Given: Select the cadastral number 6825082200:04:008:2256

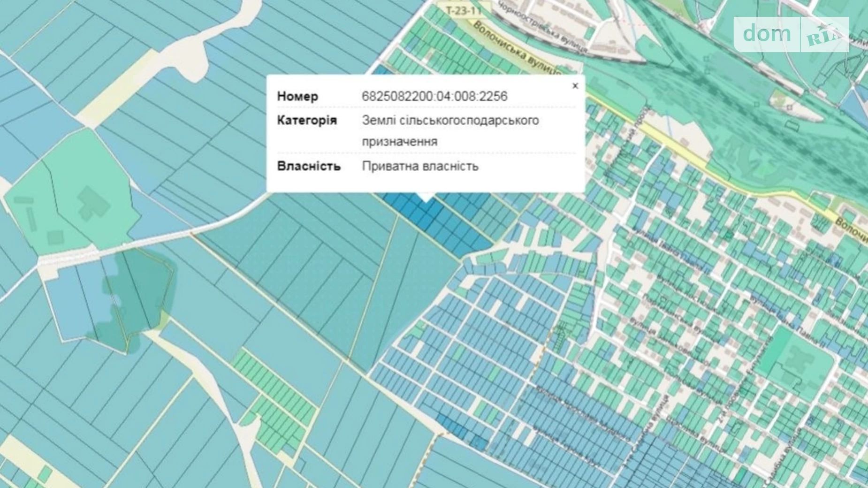Looking at the screenshot, I should coord(434,96).
